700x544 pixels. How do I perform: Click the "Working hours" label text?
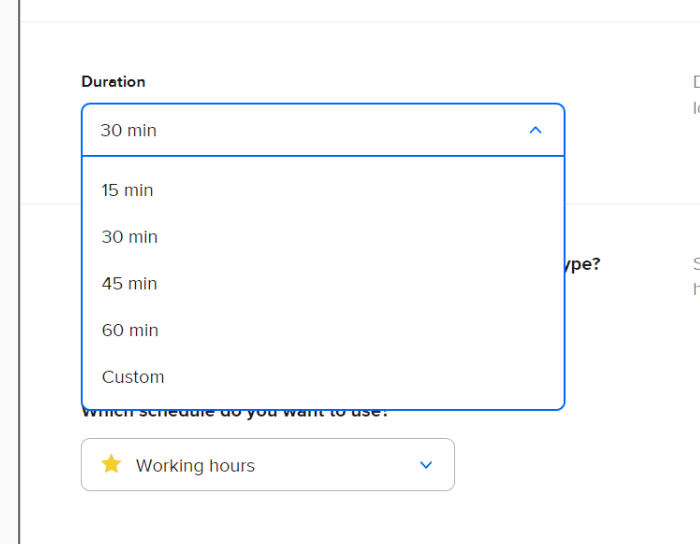tap(195, 466)
